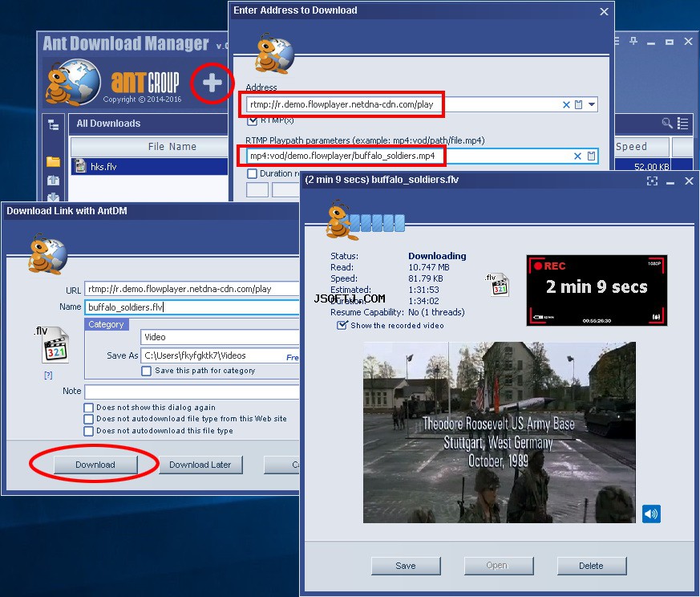Maximize the Ant Download Manager window
The width and height of the screenshot is (700, 597).
click(670, 42)
